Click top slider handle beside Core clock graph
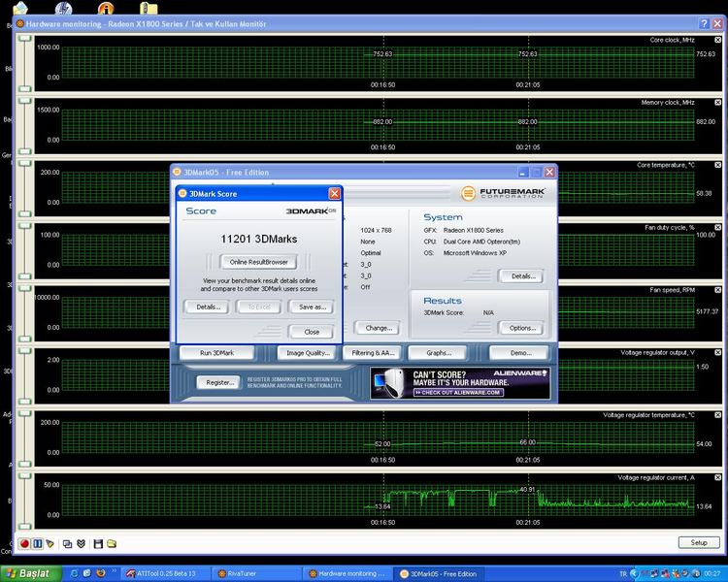728x582 pixels. 24,39
